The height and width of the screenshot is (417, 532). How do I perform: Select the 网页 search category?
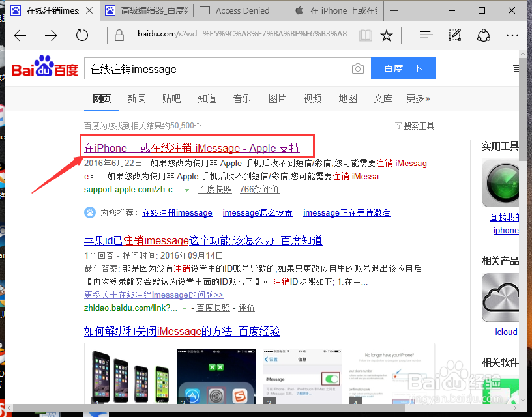102,98
